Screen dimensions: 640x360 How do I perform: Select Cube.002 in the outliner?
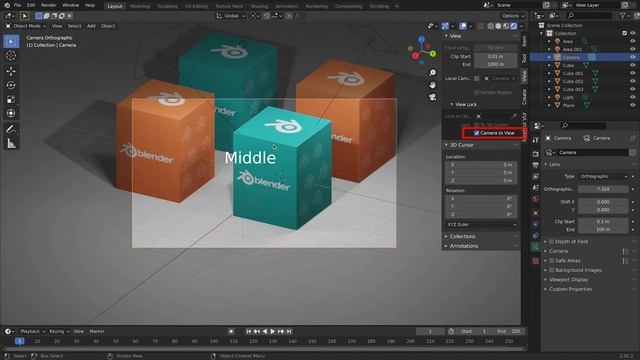click(x=573, y=81)
